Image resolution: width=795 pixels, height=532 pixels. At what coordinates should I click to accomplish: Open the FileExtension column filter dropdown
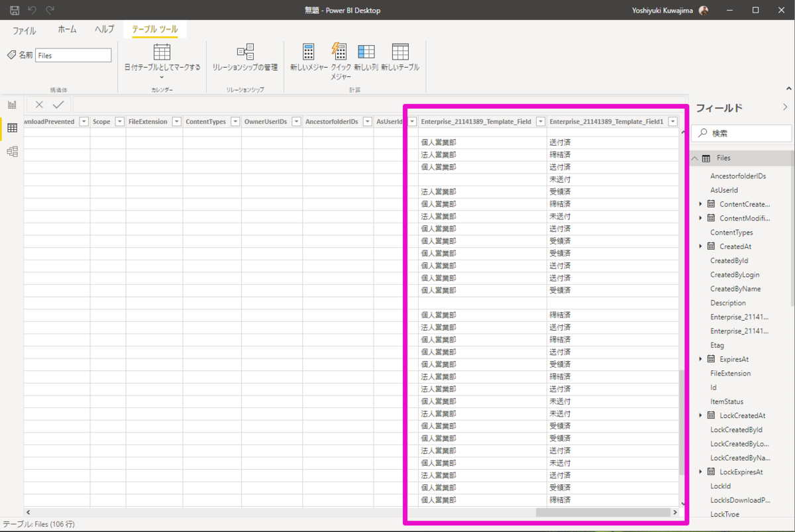[176, 122]
